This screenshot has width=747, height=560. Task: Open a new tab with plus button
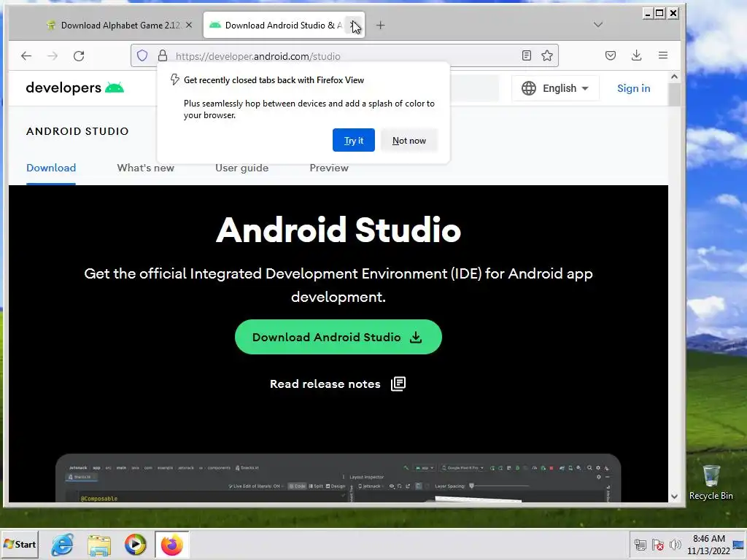(x=380, y=26)
